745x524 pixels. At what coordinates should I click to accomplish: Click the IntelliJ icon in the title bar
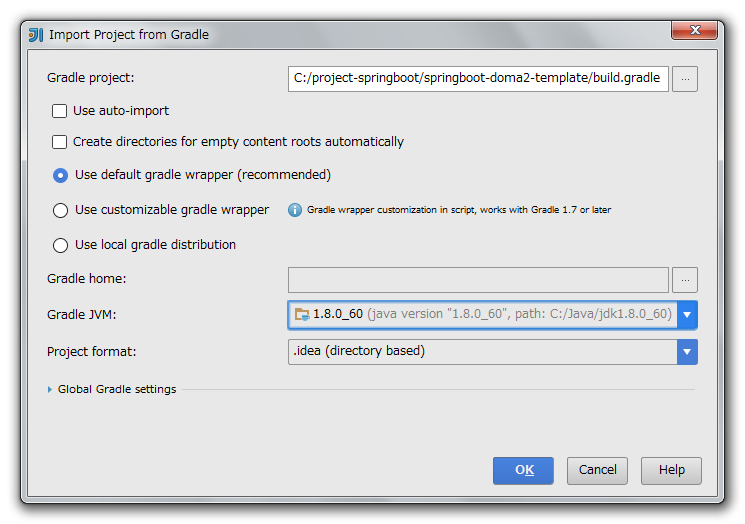point(36,35)
